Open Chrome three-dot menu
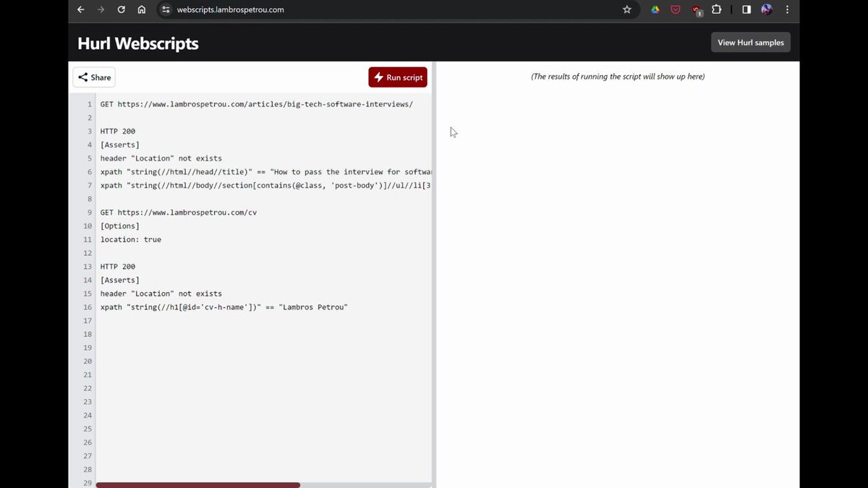The image size is (868, 488). pos(786,9)
